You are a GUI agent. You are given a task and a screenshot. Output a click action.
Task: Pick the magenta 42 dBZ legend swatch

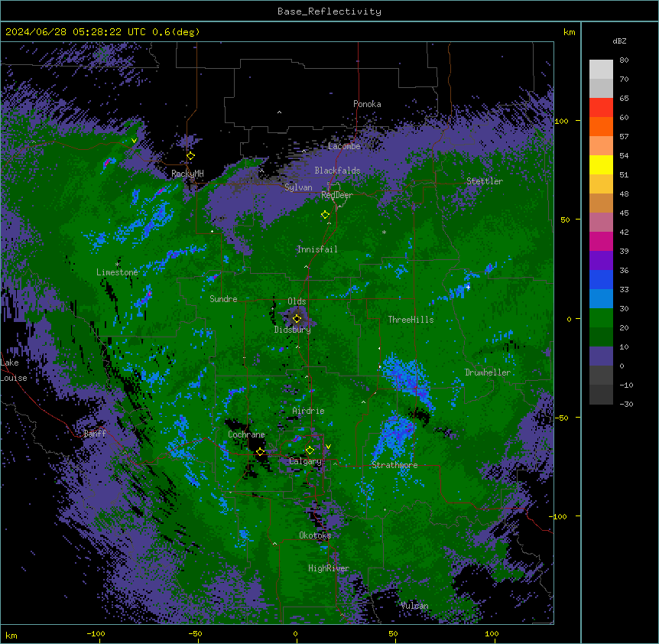[x=601, y=241]
